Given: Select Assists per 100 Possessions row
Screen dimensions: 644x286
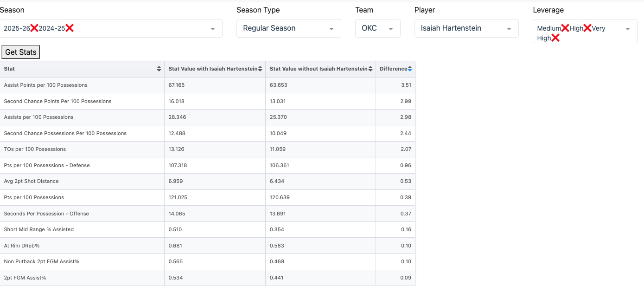Looking at the screenshot, I should tap(208, 117).
